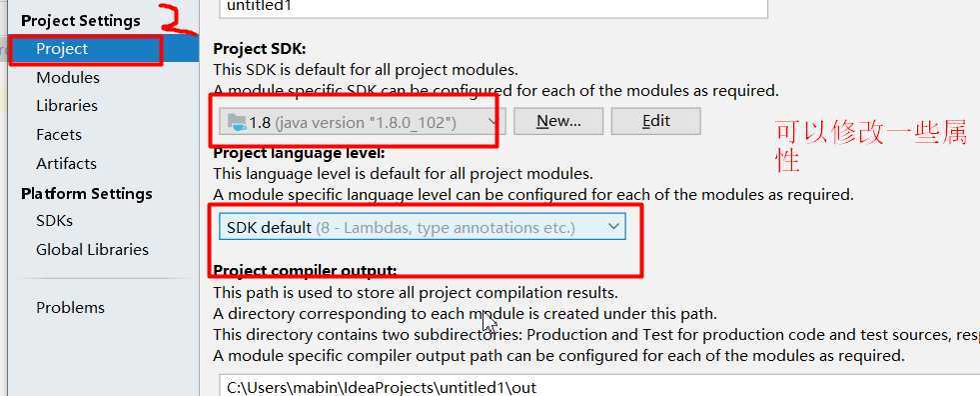Open the Modules settings page

(68, 78)
